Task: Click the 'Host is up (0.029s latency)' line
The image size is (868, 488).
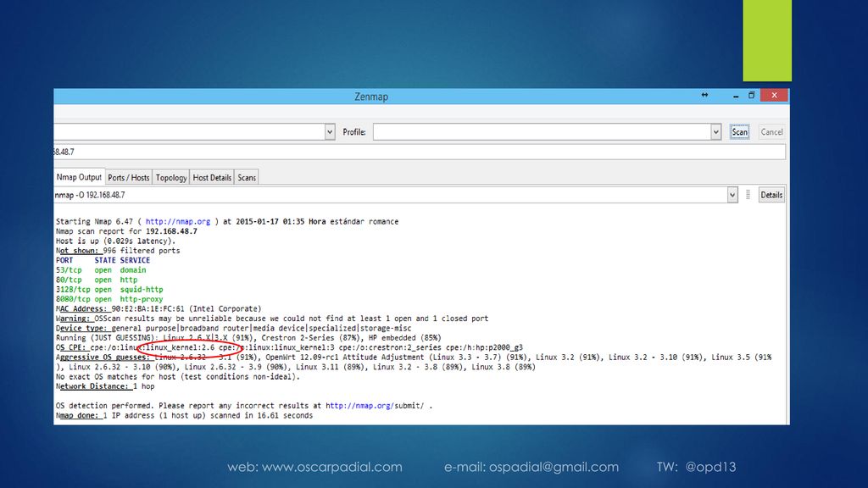Action: 115,241
